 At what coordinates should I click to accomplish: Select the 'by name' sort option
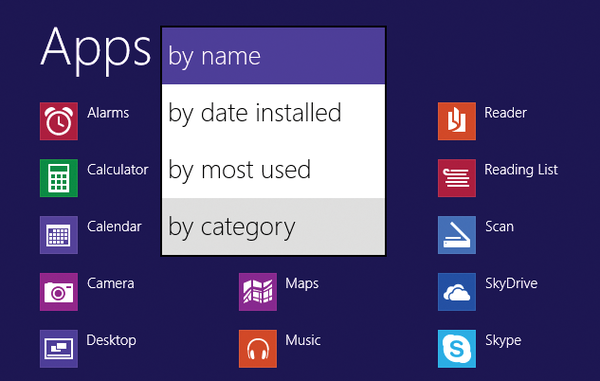point(273,56)
